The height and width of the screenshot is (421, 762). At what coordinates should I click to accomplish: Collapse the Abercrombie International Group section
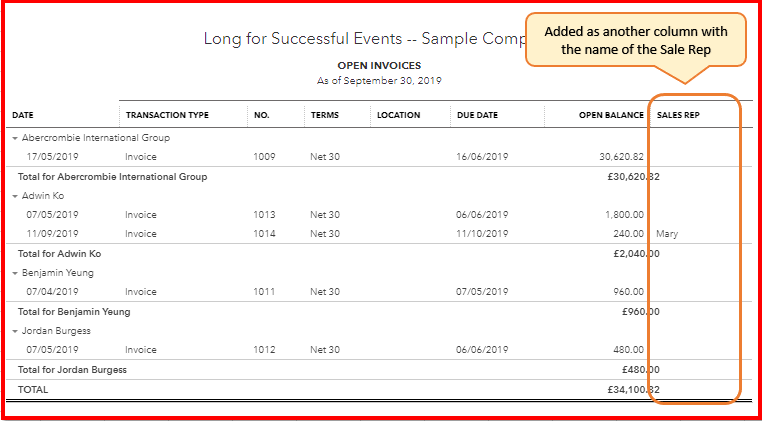point(14,138)
